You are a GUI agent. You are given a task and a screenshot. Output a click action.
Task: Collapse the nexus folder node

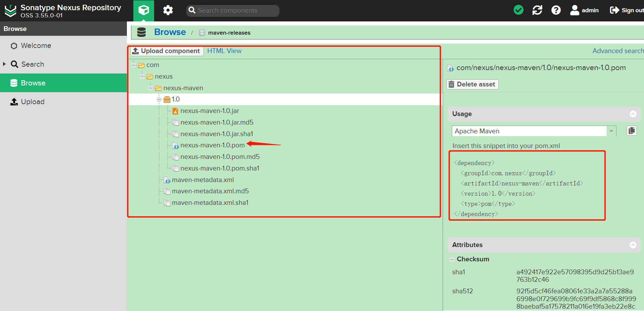click(x=142, y=77)
